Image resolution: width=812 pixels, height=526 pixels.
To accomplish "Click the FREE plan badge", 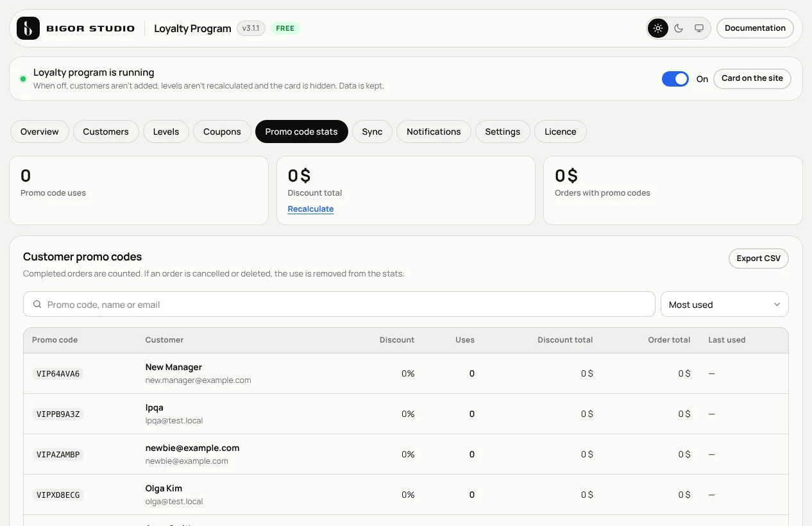I will pos(285,28).
